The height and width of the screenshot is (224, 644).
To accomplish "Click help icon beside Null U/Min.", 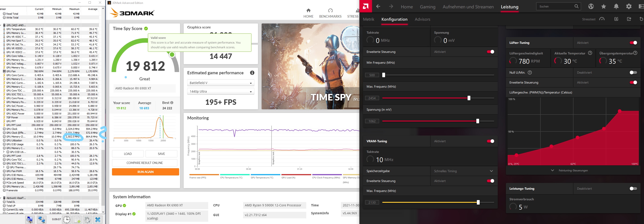I will pyautogui.click(x=530, y=72).
